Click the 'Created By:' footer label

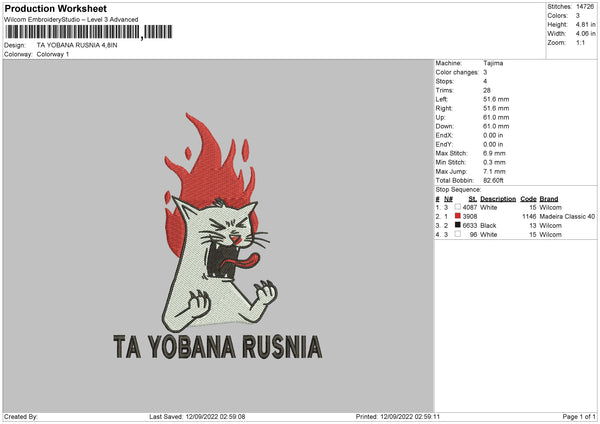(21, 417)
